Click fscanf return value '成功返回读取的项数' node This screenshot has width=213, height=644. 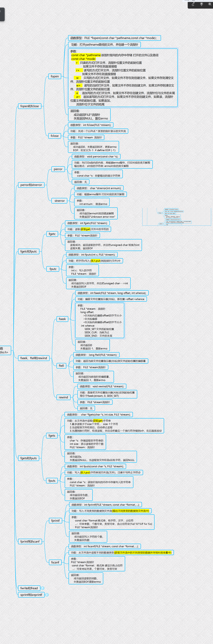[86, 578]
